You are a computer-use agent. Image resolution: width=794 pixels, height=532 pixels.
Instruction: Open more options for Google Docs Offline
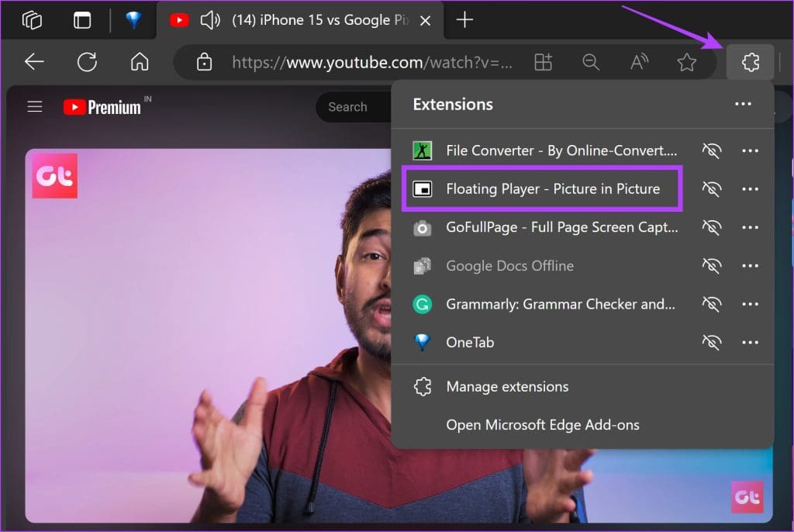point(750,265)
